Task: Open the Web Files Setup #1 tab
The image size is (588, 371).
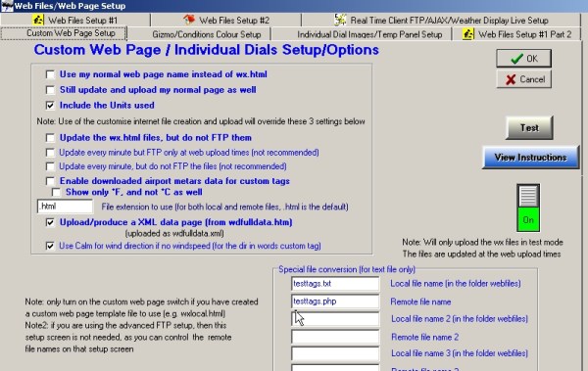Action: 75,20
